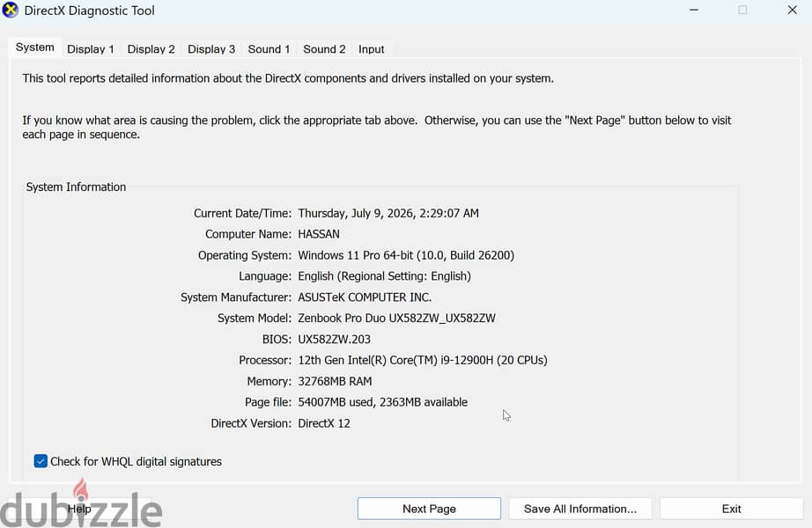Viewport: 812px width, 528px height.
Task: Switch to the Display 1 tab
Action: [x=90, y=49]
